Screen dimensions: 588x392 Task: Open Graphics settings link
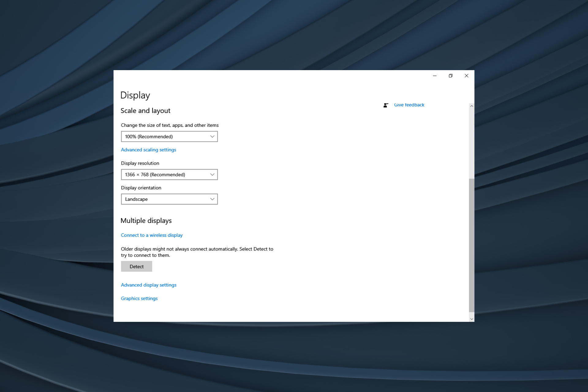(139, 298)
